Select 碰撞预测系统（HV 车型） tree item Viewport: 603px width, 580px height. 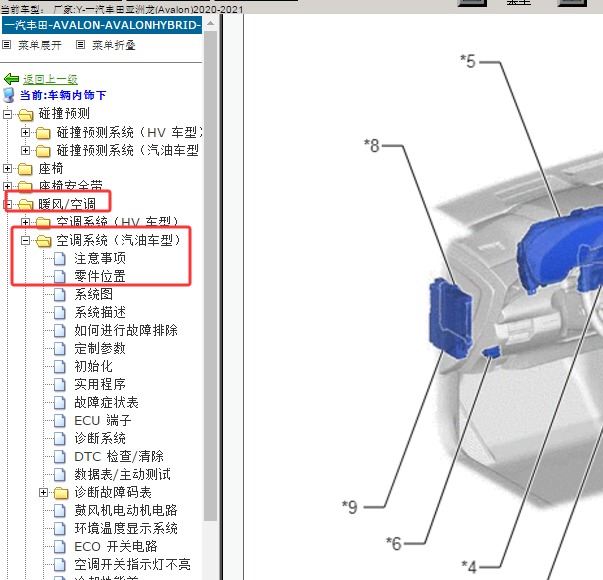pos(130,132)
